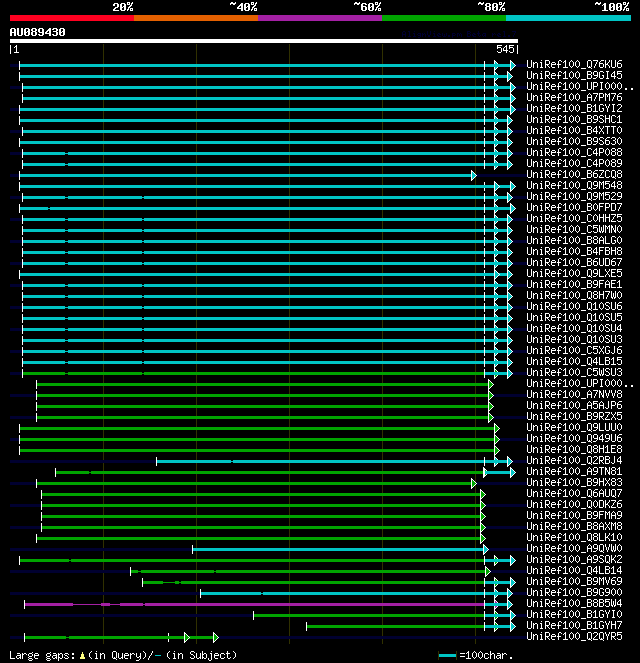Open UniRef100_A5AJP6 entry
640x663 pixels.
coord(574,405)
